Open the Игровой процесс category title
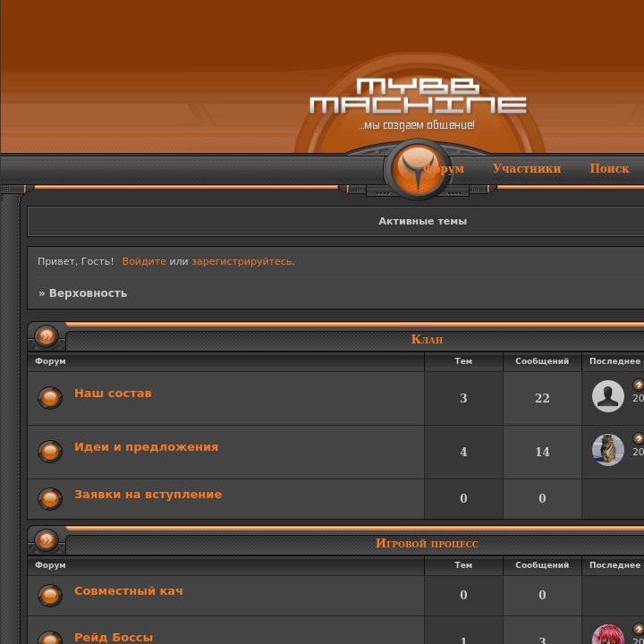644x644 pixels. [x=427, y=544]
